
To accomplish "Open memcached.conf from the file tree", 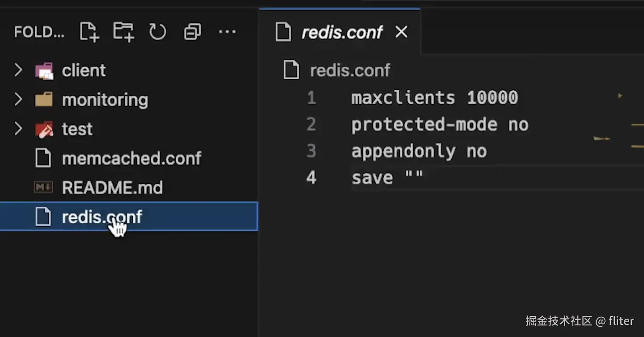I will pos(131,158).
